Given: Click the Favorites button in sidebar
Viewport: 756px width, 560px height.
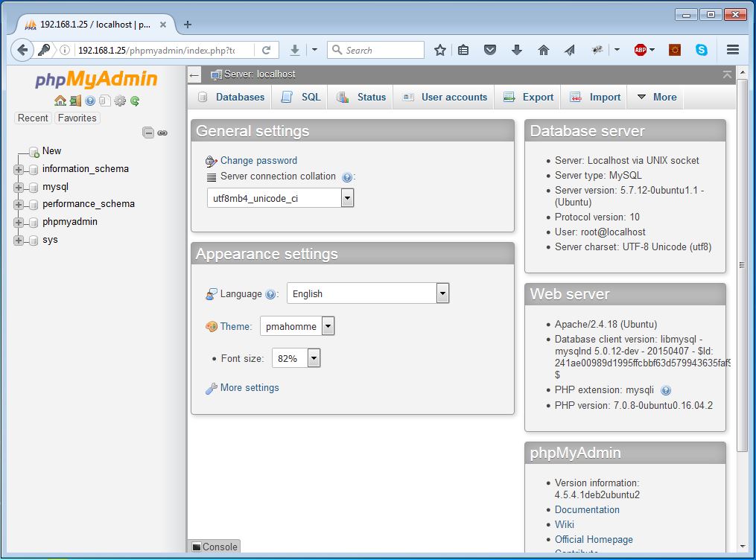Looking at the screenshot, I should point(77,118).
